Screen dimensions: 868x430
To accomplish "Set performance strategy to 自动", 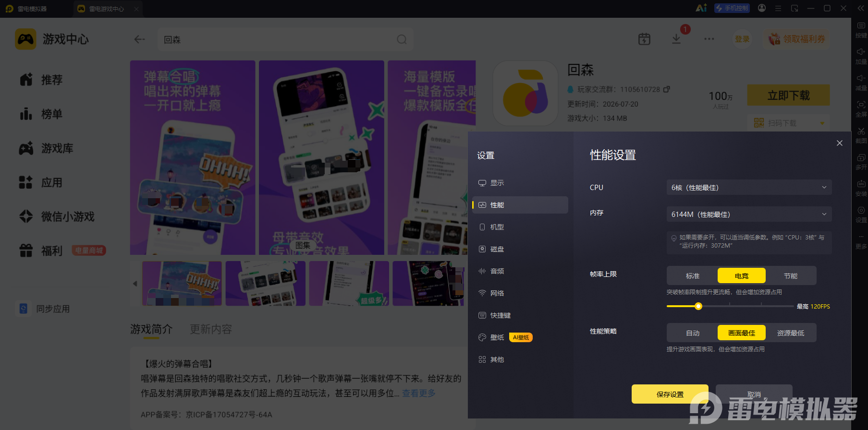I will tap(692, 333).
